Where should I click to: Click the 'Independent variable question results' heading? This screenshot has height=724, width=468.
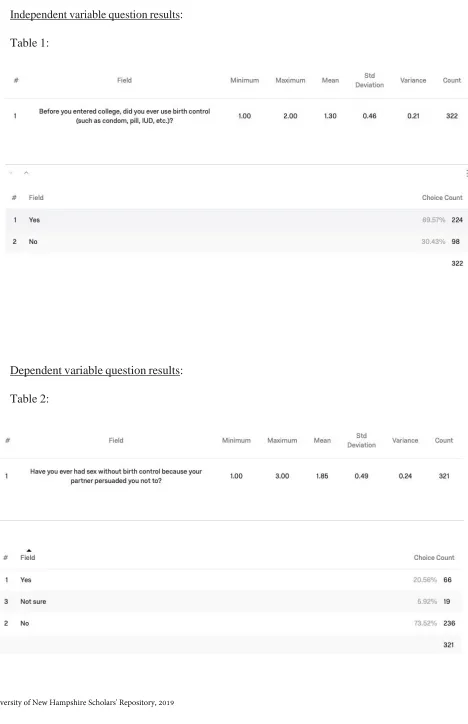click(x=96, y=14)
